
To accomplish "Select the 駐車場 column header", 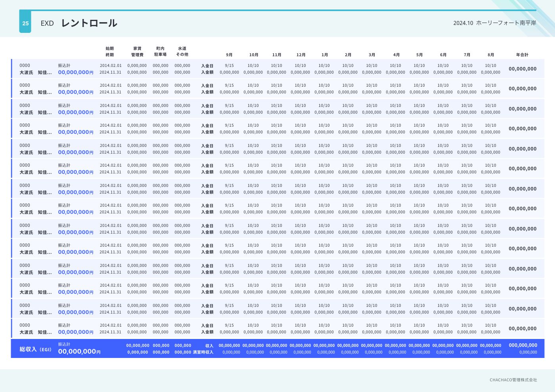I will click(160, 55).
